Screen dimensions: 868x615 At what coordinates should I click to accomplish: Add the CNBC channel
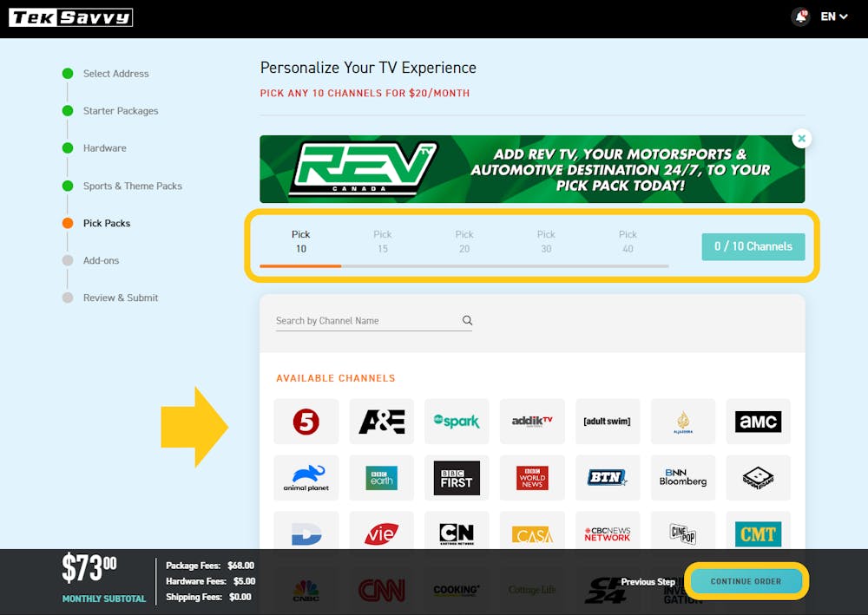click(306, 590)
